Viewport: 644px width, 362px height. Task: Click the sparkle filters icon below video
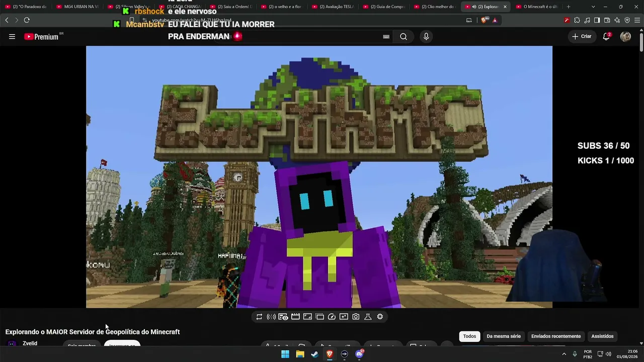coord(344,317)
